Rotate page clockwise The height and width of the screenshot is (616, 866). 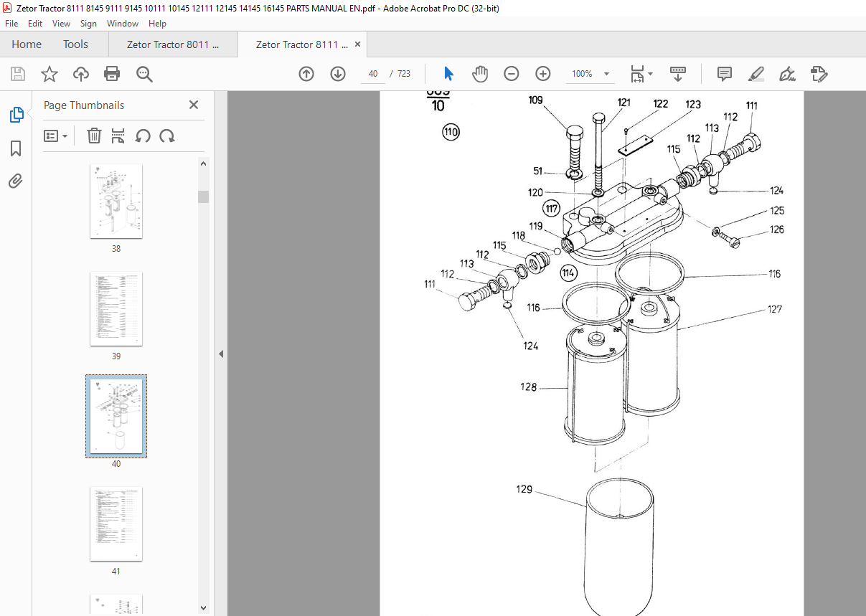coord(167,136)
